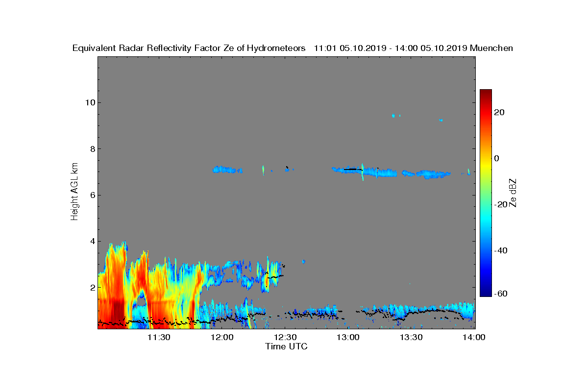Image resolution: width=588 pixels, height=392 pixels.
Task: Click the 'Ze dBZ' colorbar label
Action: (513, 193)
